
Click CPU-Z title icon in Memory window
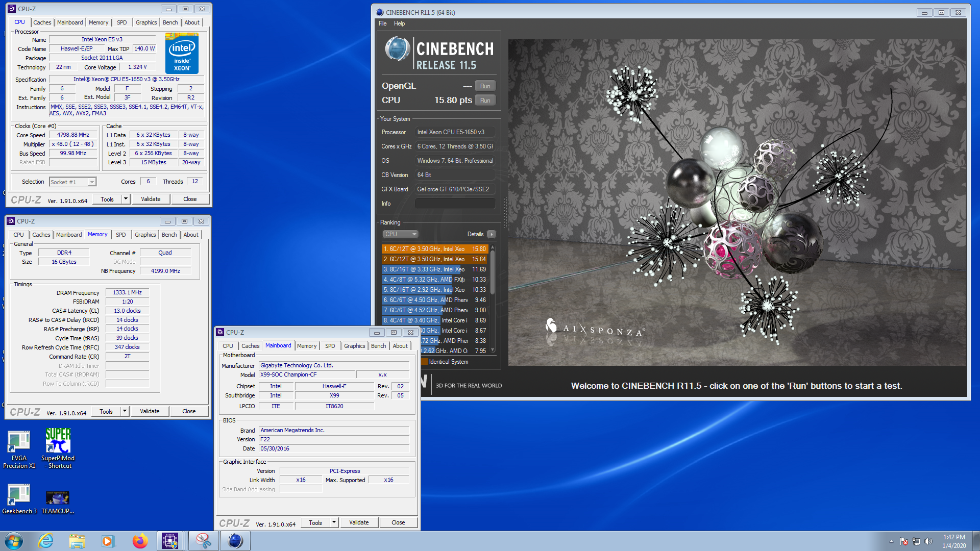11,221
